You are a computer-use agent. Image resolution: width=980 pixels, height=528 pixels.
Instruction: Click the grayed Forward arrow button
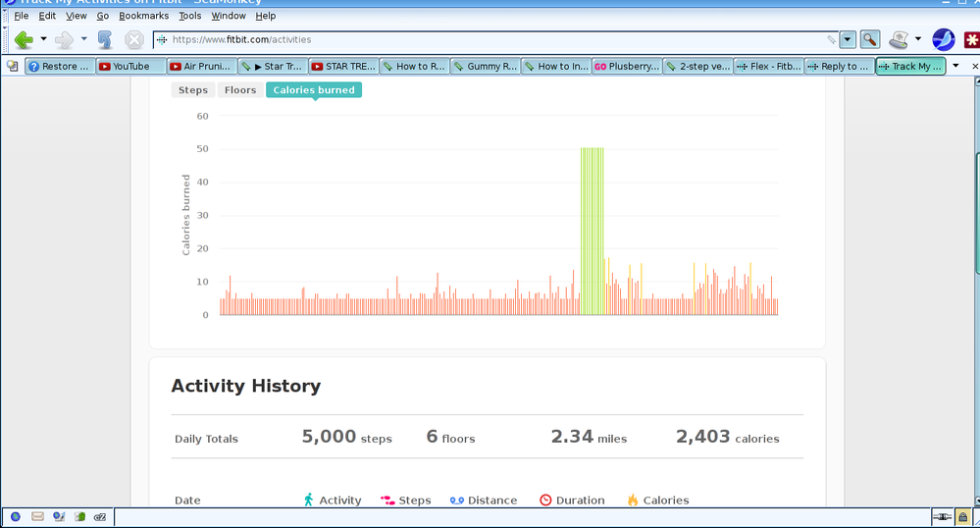tap(64, 40)
